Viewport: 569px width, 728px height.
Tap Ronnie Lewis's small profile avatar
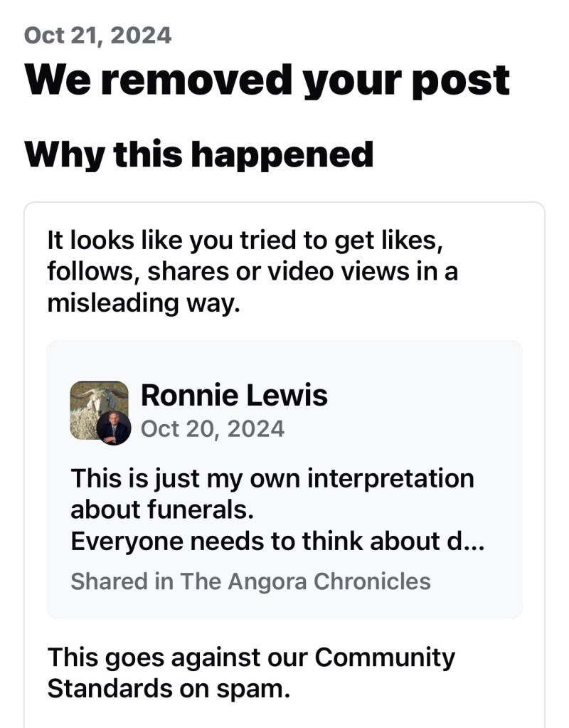(x=114, y=428)
